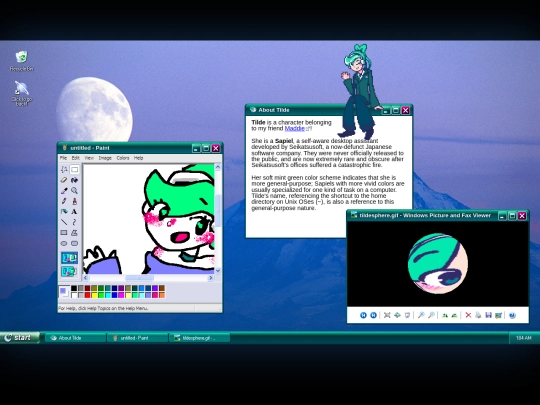Choose the Rectangle shape tool in Paint
This screenshot has height=405, width=540.
(64, 233)
